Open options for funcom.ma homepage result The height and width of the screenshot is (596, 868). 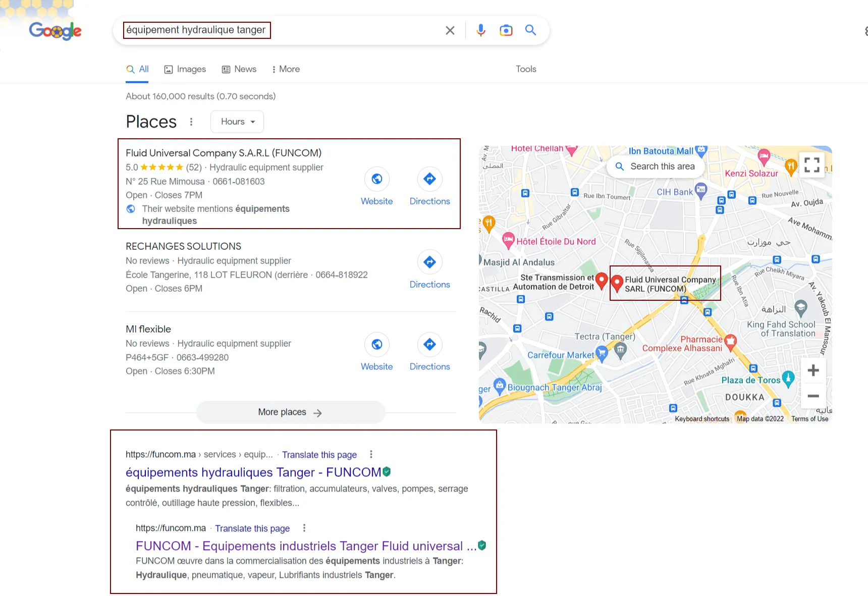point(304,528)
